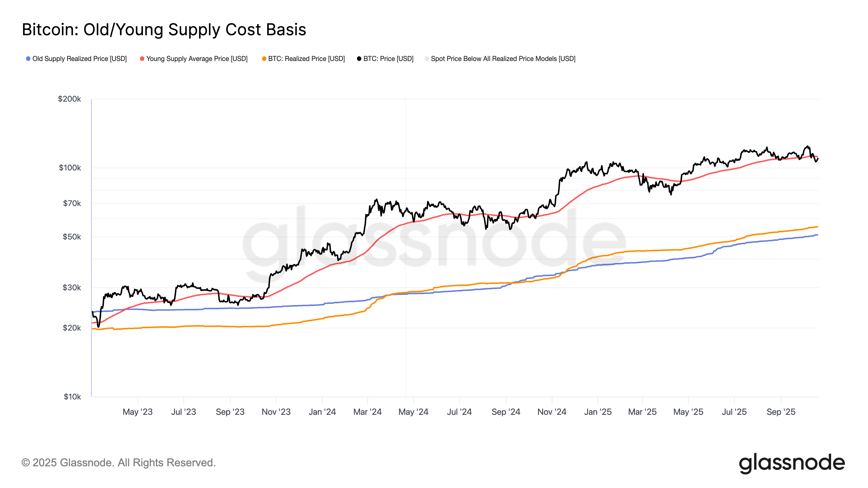Screen dimensions: 868x488
Task: Click the pale purple Spot Price legend dot
Action: pyautogui.click(x=427, y=59)
